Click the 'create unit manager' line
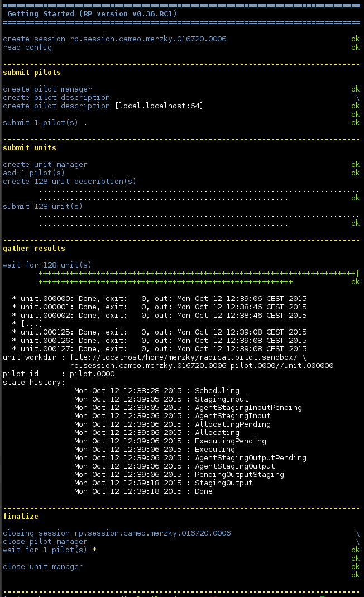Viewport: 364px width, 597px height. tap(45, 165)
